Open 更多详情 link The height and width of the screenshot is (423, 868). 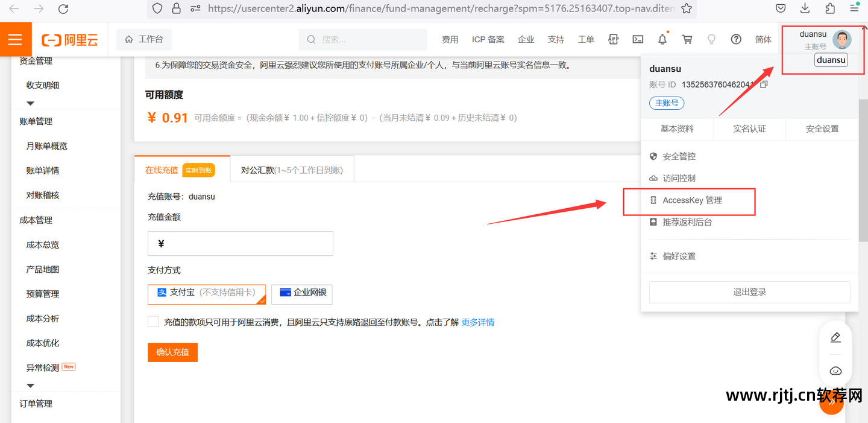point(477,322)
